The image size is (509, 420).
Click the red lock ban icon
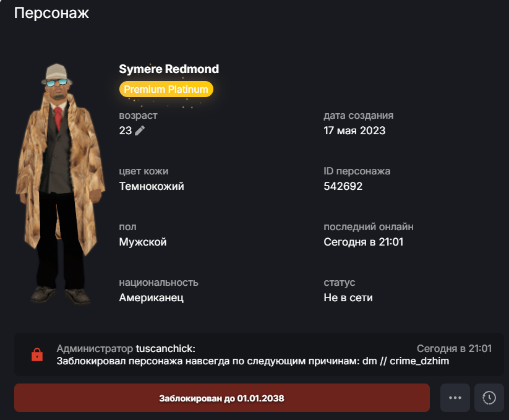[37, 354]
